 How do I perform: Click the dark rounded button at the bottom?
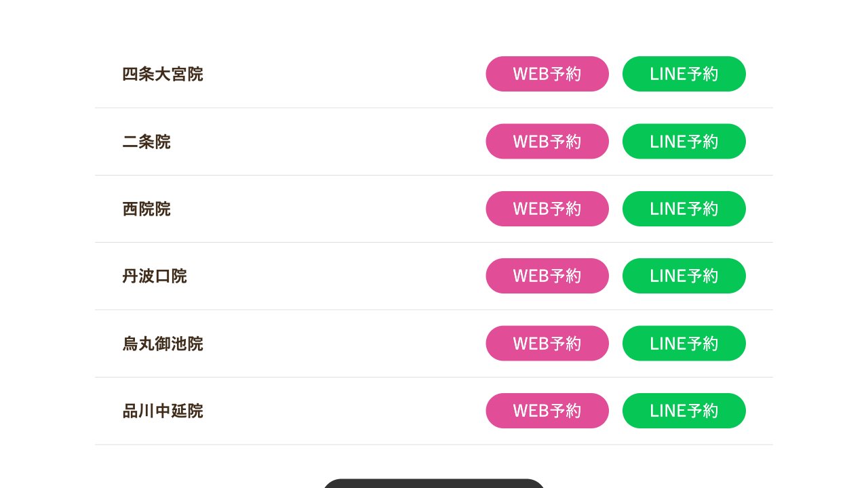(433, 483)
